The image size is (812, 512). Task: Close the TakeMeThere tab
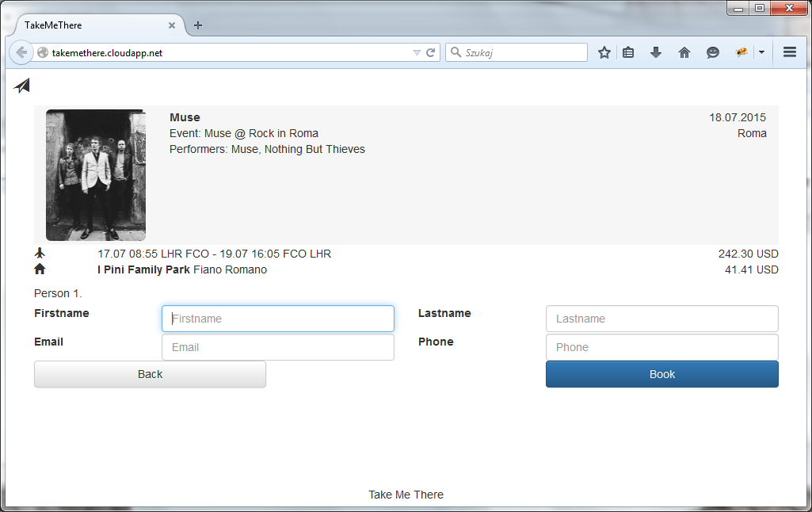coord(172,25)
